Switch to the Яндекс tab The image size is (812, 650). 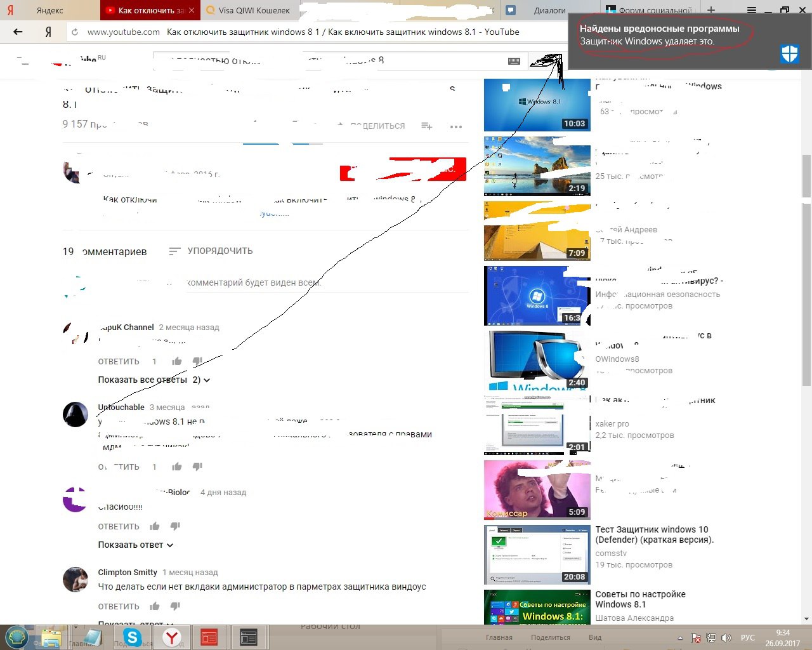pyautogui.click(x=49, y=10)
